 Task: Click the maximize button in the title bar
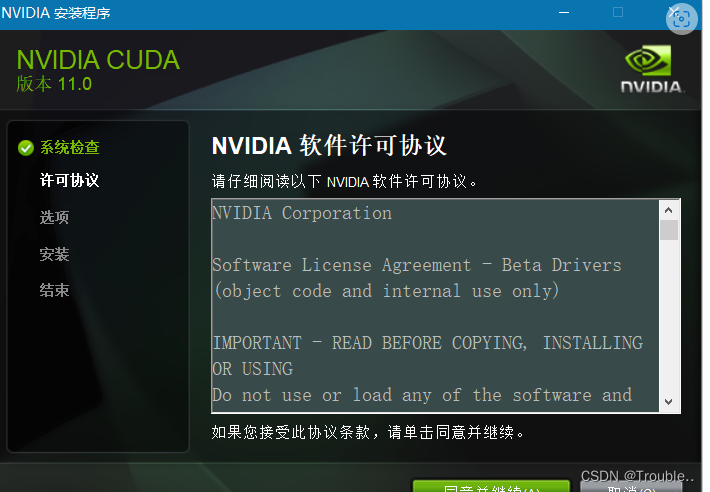[x=618, y=12]
